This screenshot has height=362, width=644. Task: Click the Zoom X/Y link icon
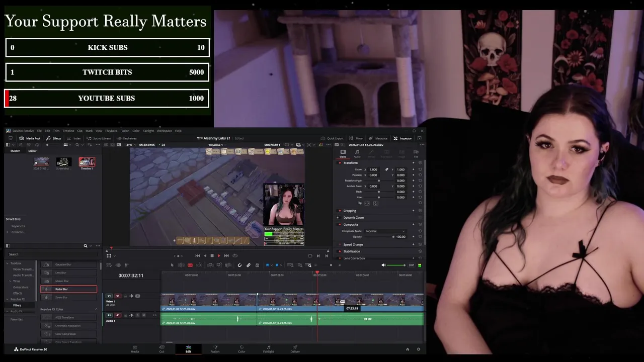(386, 169)
